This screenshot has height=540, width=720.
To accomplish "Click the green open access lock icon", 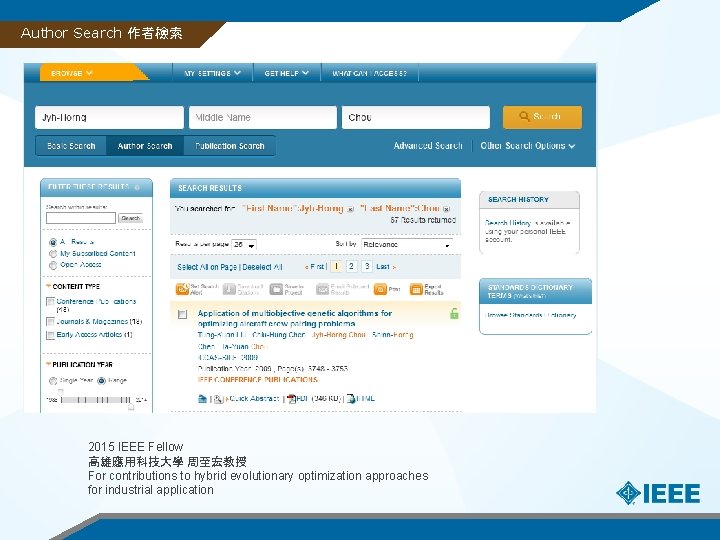I will pos(454,314).
